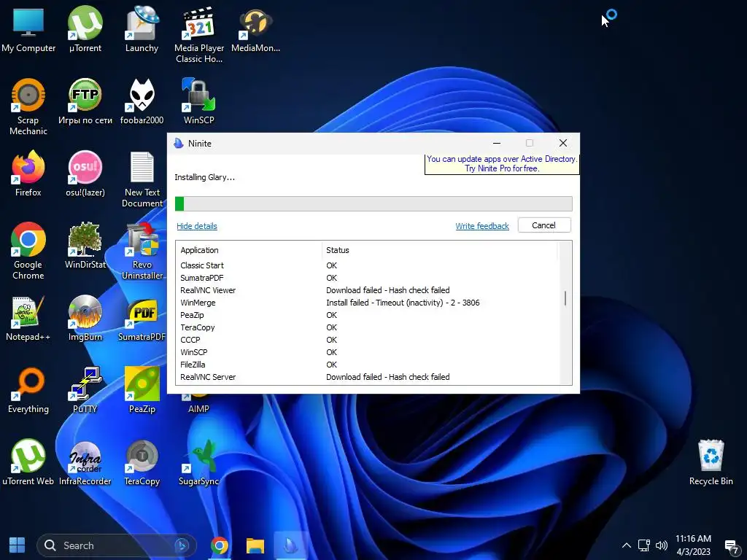Select the µTorrent desktop shortcut
This screenshot has width=747, height=560.
tap(85, 29)
